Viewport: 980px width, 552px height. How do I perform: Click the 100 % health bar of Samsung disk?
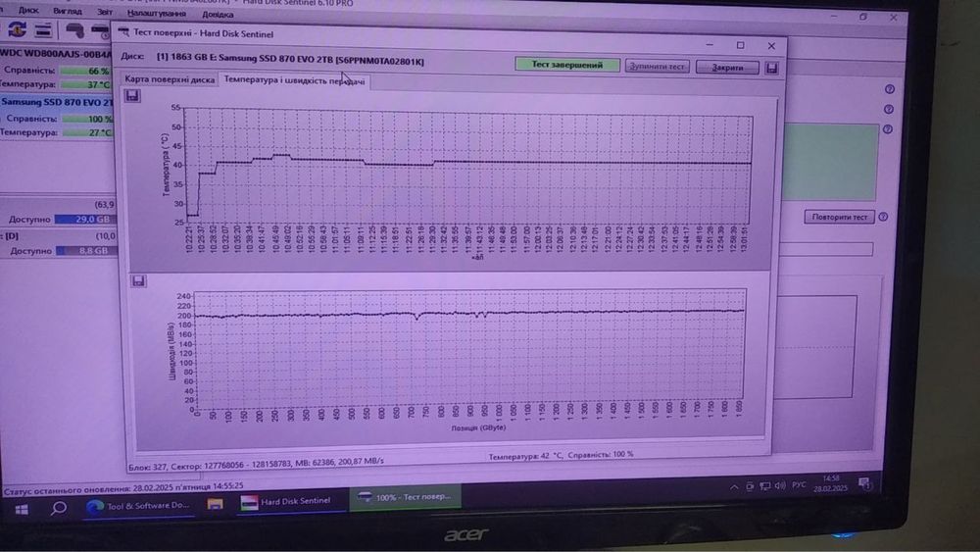tap(87, 119)
